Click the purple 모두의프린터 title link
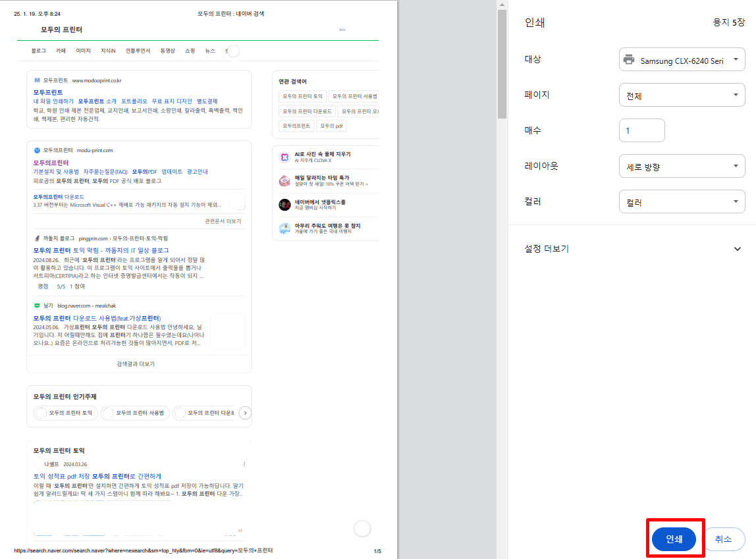Image resolution: width=756 pixels, height=559 pixels. [51, 163]
